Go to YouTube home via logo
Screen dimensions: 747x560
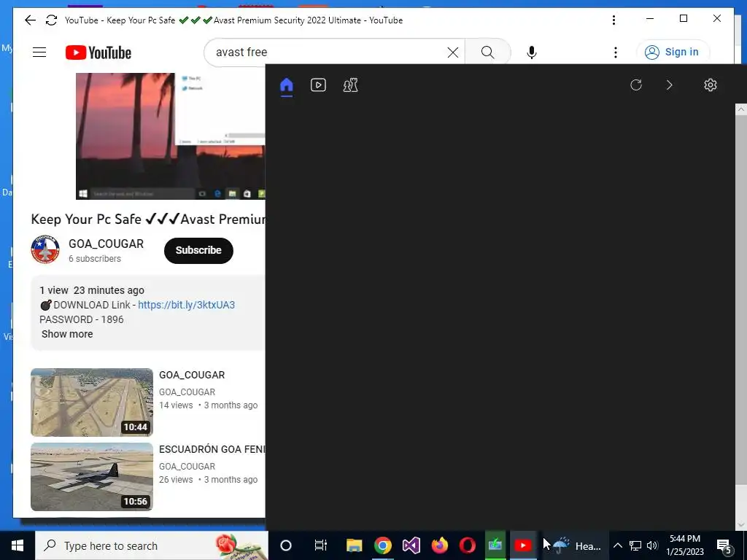(x=98, y=52)
